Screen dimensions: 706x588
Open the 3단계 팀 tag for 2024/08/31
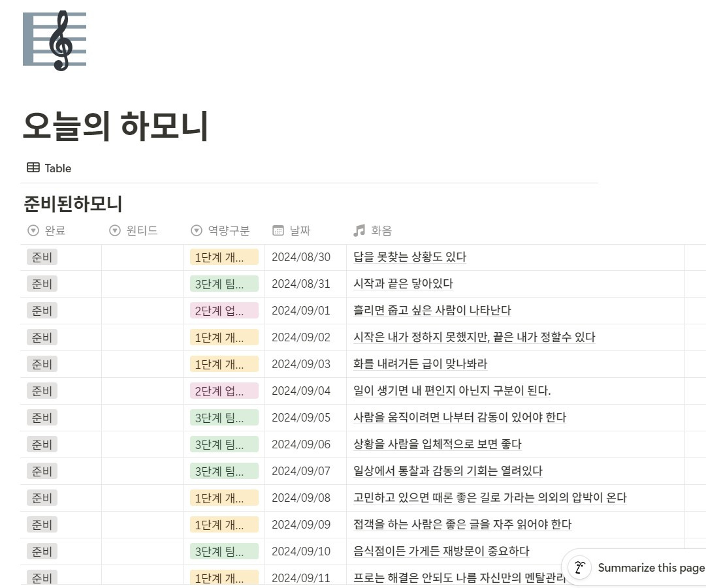[224, 284]
